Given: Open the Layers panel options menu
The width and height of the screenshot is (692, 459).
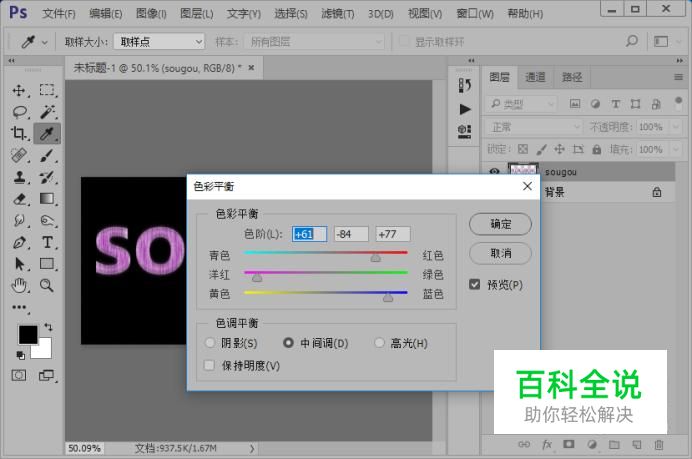Looking at the screenshot, I should [678, 77].
